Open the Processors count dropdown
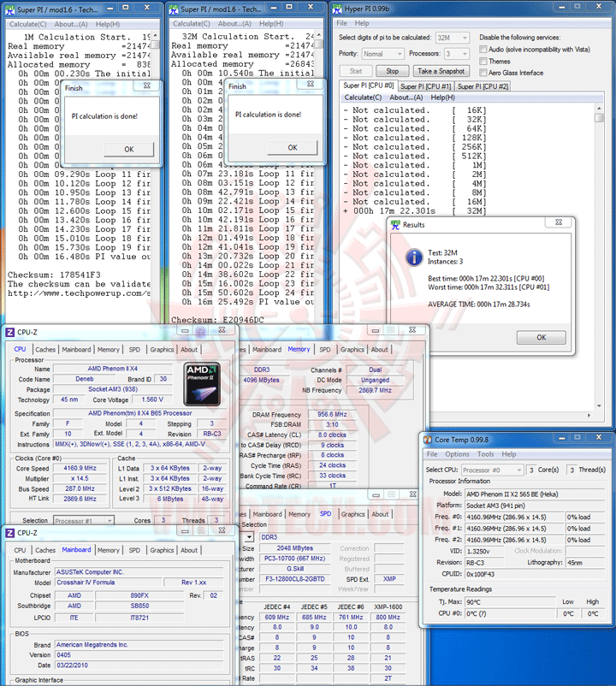 click(x=457, y=54)
